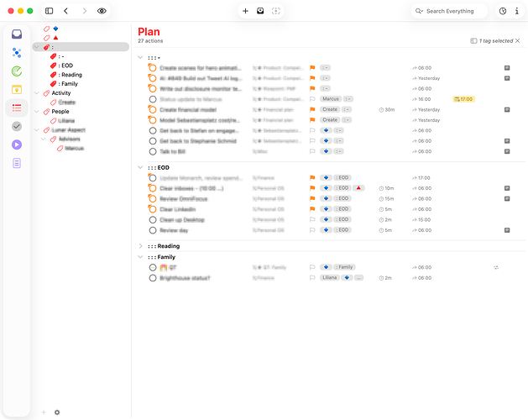Click the yellow 17:00 due badge
The width and height of the screenshot is (528, 420).
click(463, 99)
